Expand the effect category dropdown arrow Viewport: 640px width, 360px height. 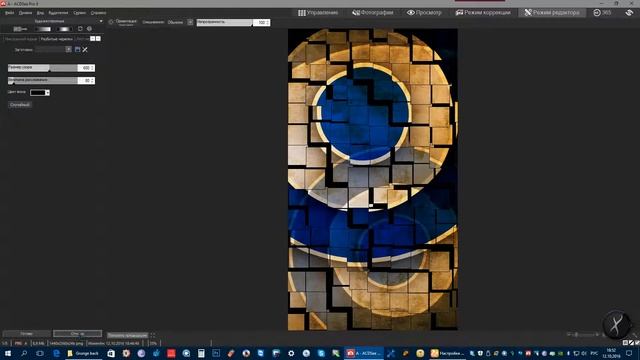click(x=101, y=21)
